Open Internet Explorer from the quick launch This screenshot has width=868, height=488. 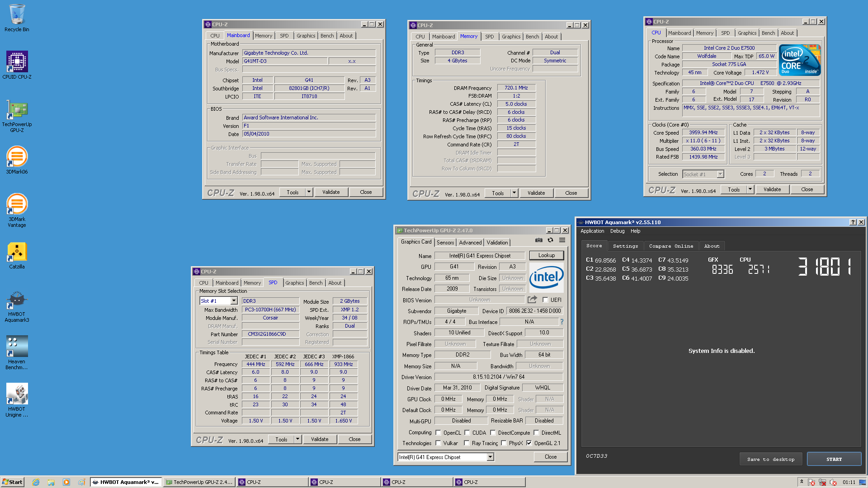[x=36, y=482]
